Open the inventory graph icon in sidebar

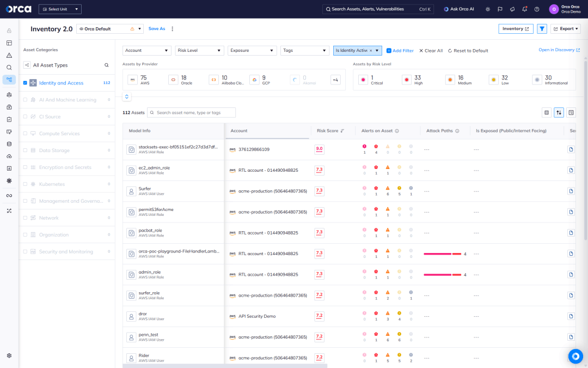tap(9, 80)
